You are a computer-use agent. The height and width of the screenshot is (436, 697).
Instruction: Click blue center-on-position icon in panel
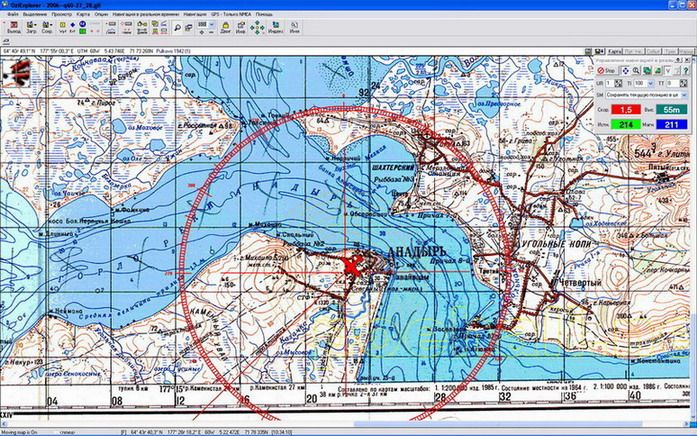point(625,71)
